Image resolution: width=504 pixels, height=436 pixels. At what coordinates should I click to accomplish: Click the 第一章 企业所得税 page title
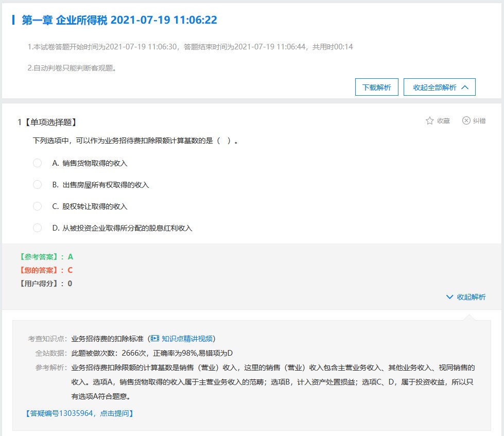tap(119, 20)
